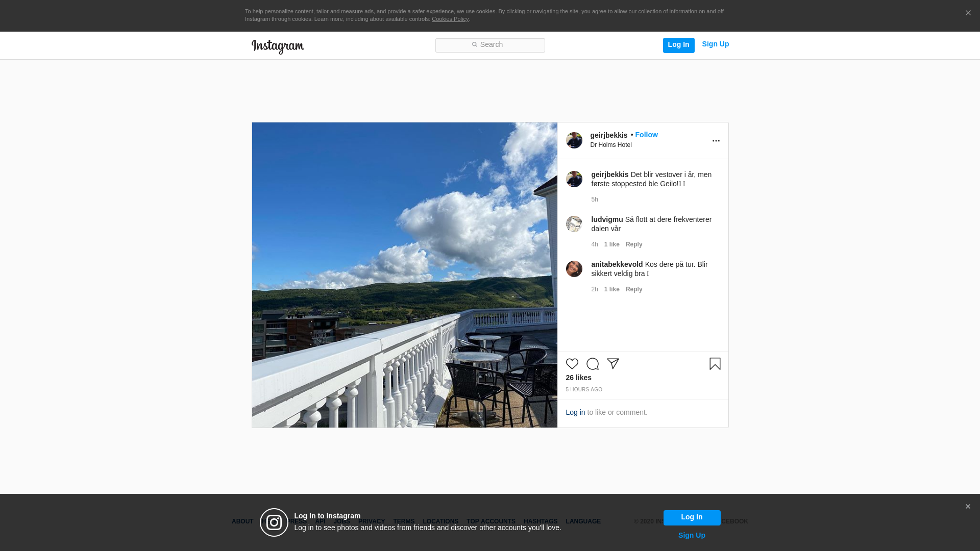Open anitabekkevold username link
The height and width of the screenshot is (551, 980).
click(617, 264)
